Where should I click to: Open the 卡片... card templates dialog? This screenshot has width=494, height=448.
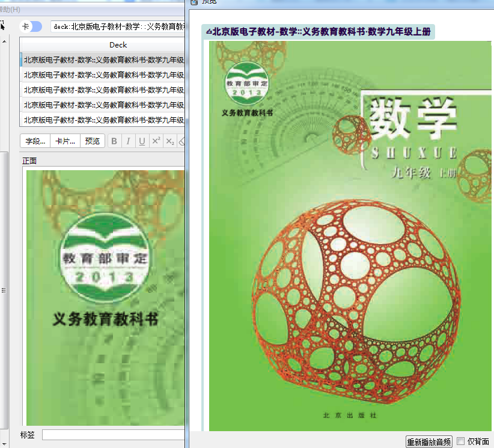point(66,141)
